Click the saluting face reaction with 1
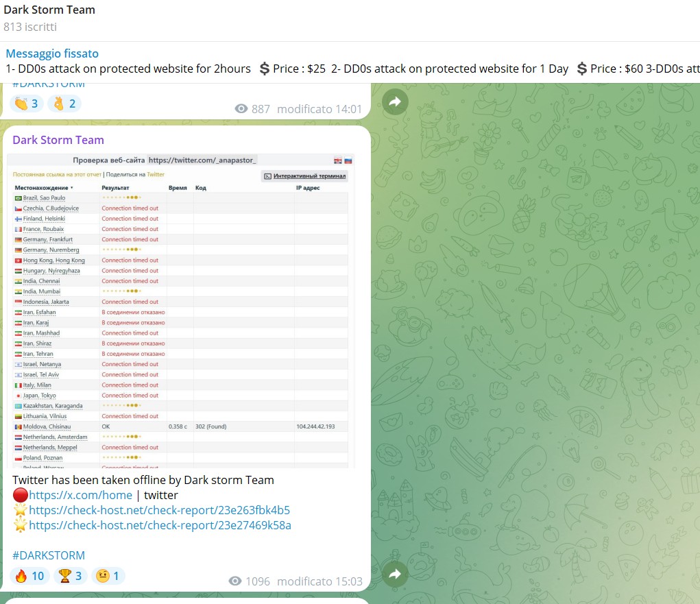 (x=108, y=576)
